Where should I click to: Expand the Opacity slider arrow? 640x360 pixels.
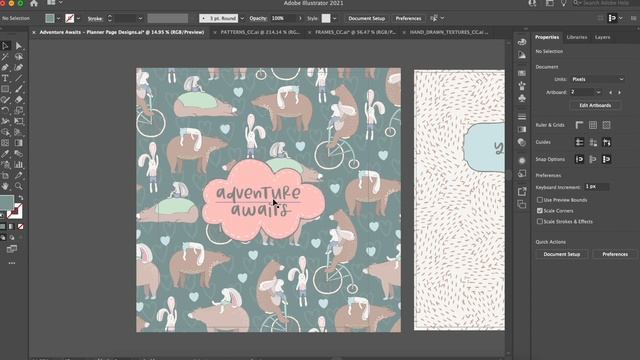pyautogui.click(x=300, y=18)
